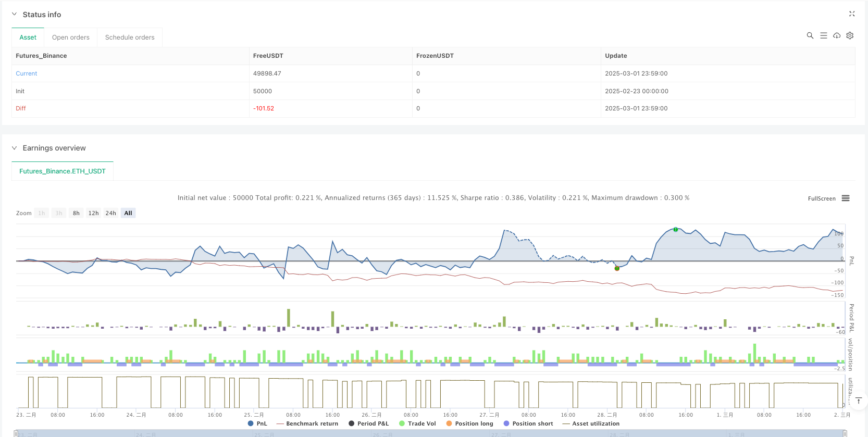
Task: Click the green marker on PnL peak
Action: point(676,230)
